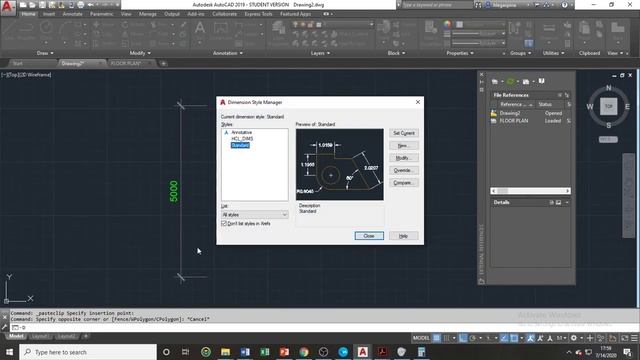Viewport: 640px width, 360px height.
Task: Click the Circle tool in Draw panel
Action: pyautogui.click(x=46, y=28)
